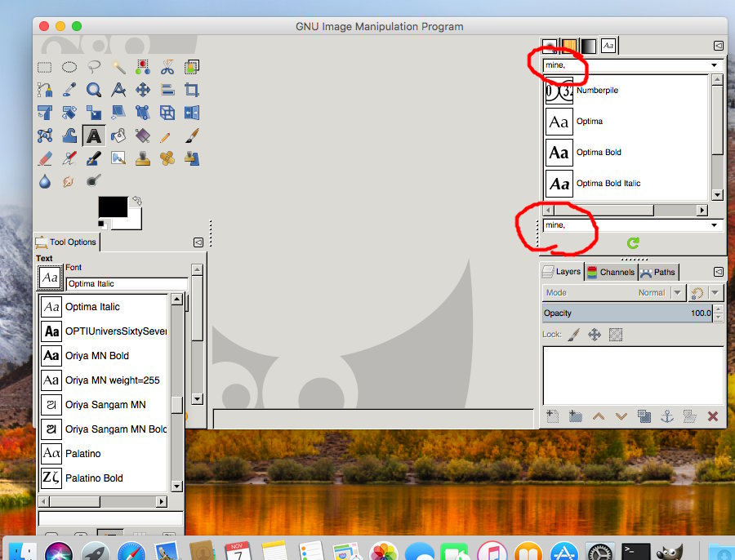Pick the Flip tool
This screenshot has width=735, height=560.
tap(192, 113)
